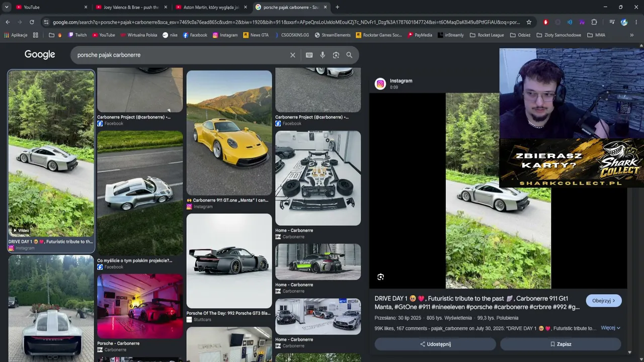Open the tab groups grid icon
This screenshot has height=362, width=644.
(x=35, y=35)
